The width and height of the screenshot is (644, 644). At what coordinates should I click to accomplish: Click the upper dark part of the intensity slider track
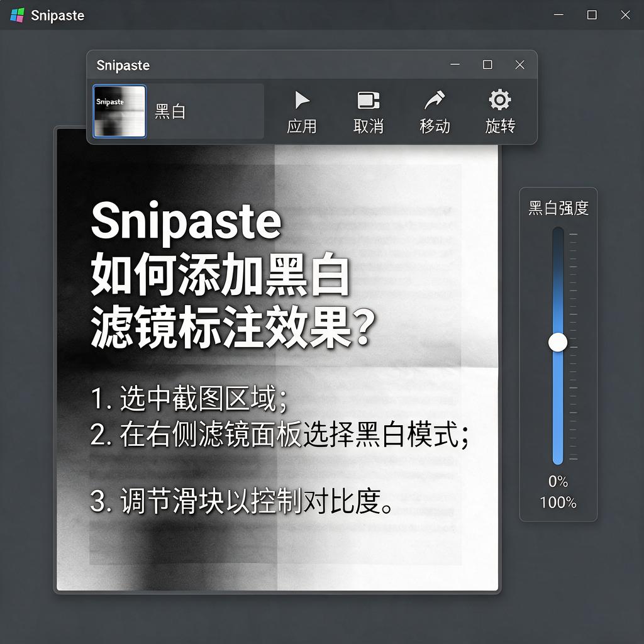coord(558,279)
